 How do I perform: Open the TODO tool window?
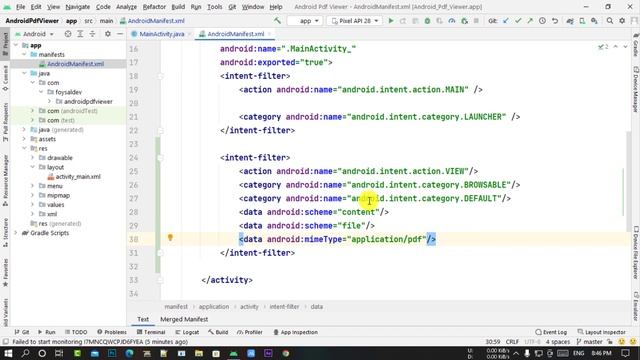[x=76, y=332]
